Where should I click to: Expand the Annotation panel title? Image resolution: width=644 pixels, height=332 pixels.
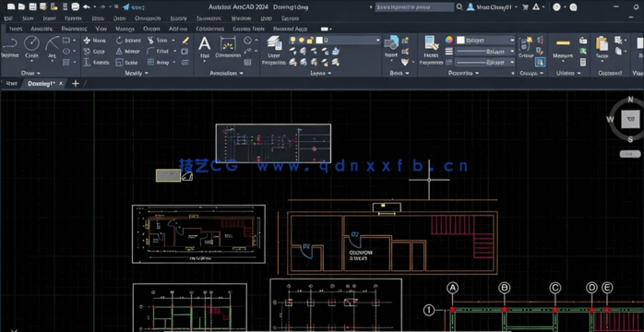click(x=226, y=73)
